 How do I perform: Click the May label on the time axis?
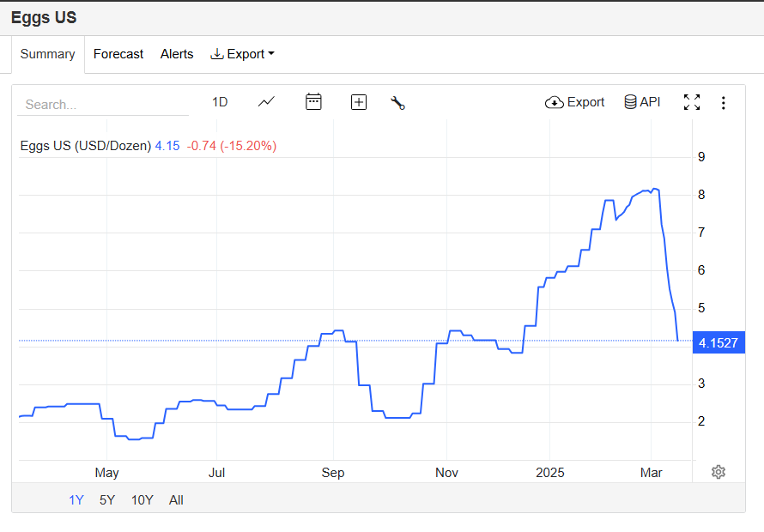click(x=106, y=473)
